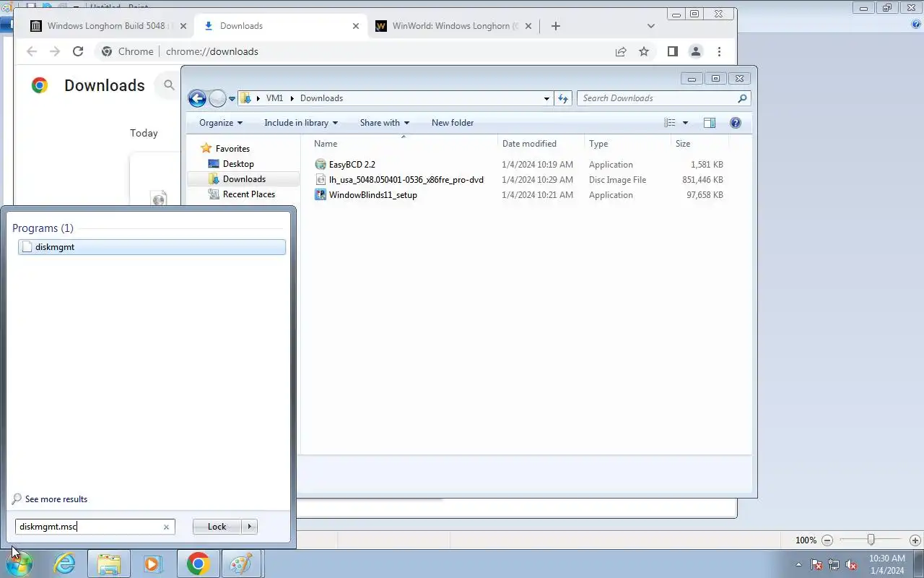
Task: Open the view options dropdown arrow
Action: [x=685, y=123]
